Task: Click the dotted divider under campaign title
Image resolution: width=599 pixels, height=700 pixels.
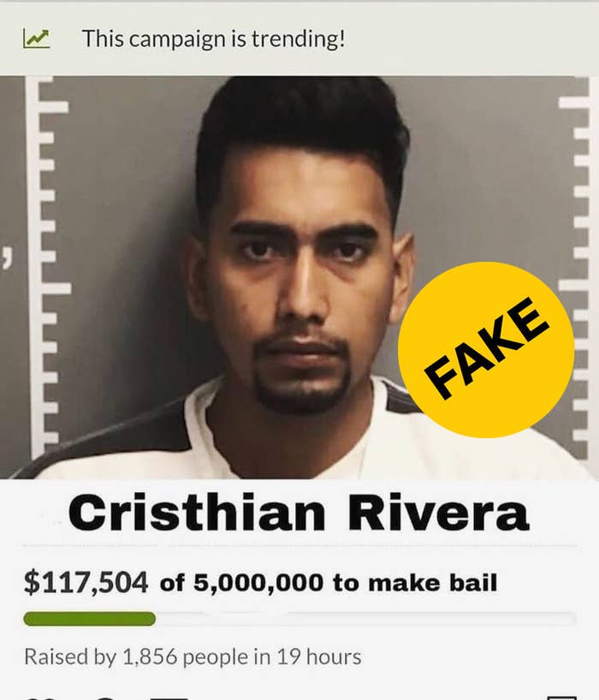Action: click(299, 545)
